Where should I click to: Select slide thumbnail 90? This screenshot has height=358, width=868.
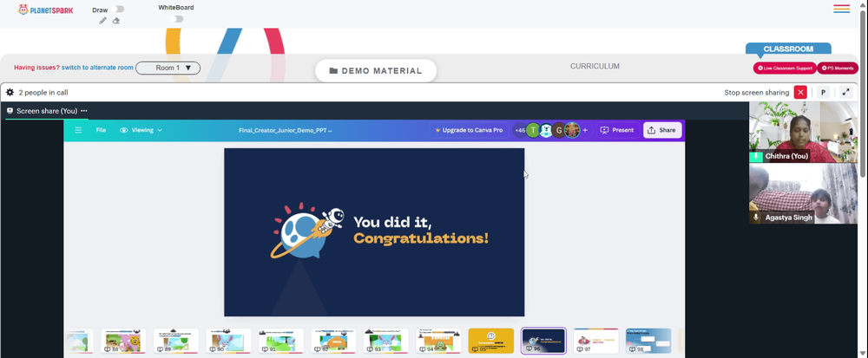tap(228, 341)
